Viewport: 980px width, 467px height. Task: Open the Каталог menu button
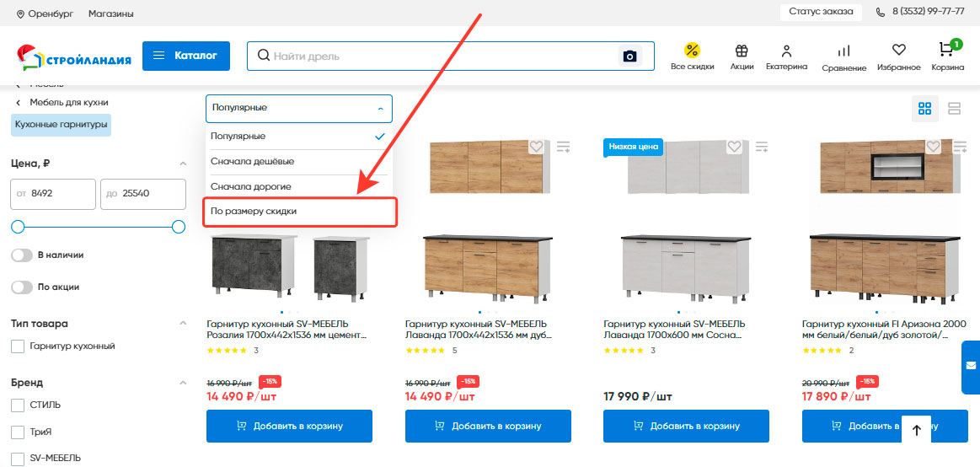coord(186,56)
